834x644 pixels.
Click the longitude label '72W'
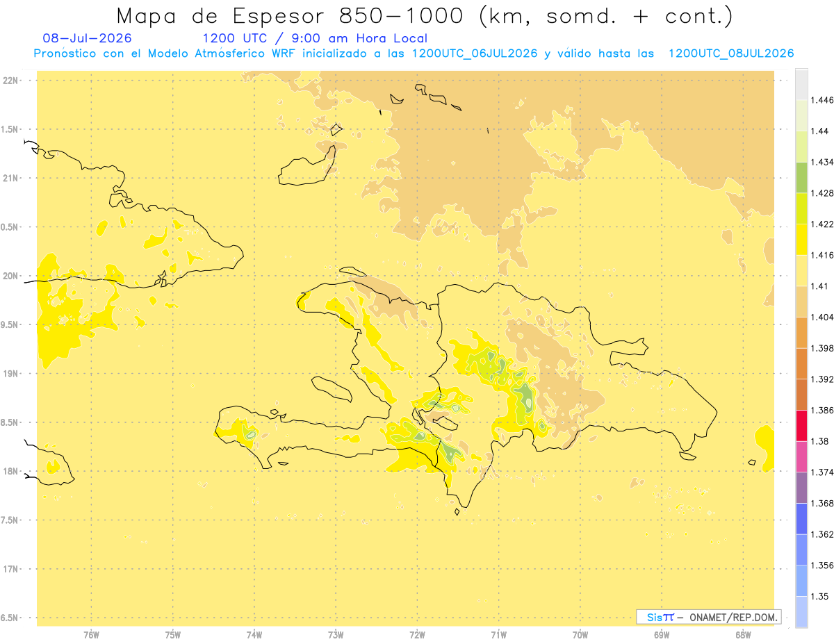[x=417, y=634]
